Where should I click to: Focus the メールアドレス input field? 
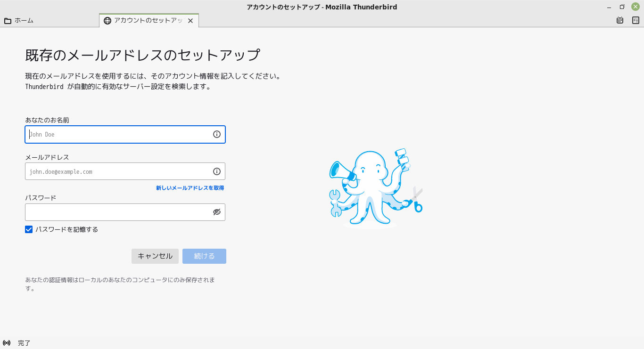pos(125,171)
